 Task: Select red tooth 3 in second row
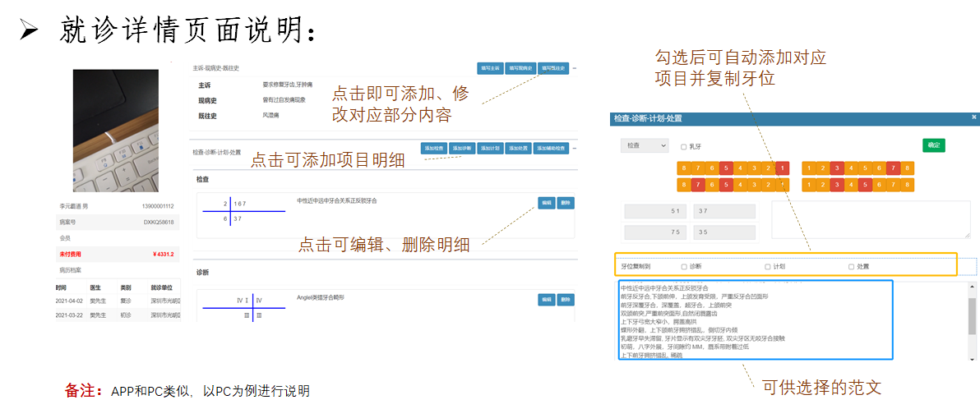click(838, 185)
